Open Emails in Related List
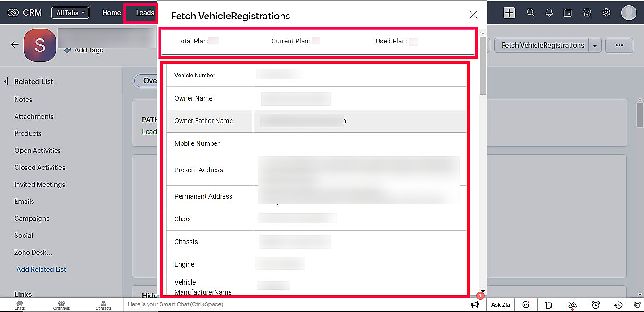Viewport: 644px width, 312px height. (24, 202)
